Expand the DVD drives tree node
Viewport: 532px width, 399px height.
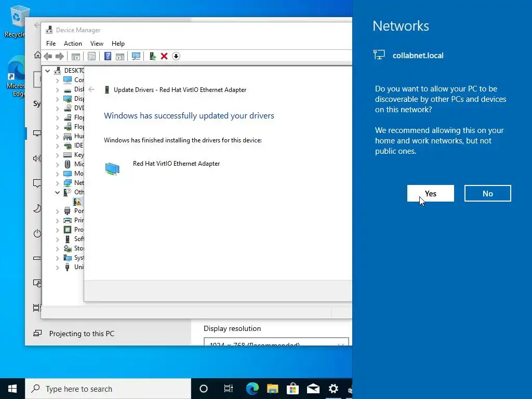coord(57,109)
